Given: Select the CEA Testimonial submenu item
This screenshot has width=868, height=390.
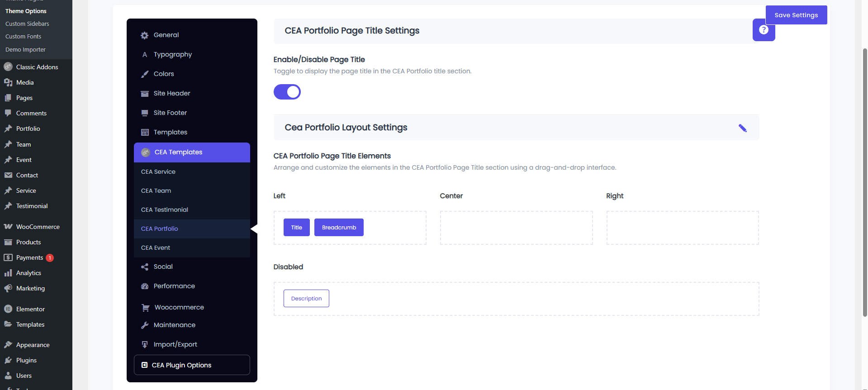Looking at the screenshot, I should click(x=165, y=210).
